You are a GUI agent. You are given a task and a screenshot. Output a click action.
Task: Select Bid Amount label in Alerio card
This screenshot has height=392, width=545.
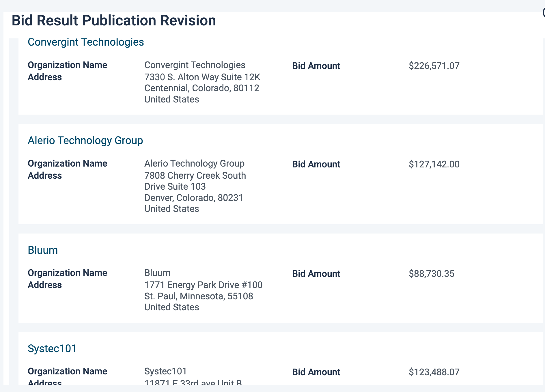(x=316, y=164)
